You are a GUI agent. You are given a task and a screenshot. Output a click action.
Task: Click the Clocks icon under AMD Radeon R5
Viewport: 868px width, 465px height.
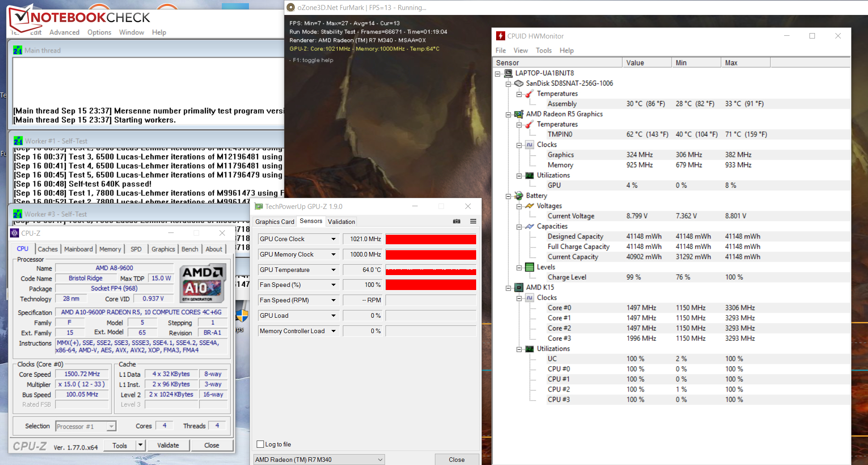[x=529, y=145]
